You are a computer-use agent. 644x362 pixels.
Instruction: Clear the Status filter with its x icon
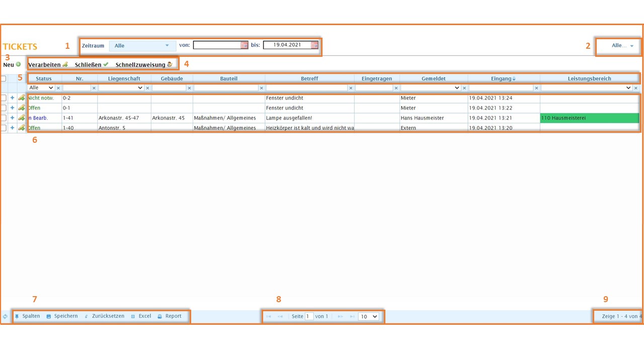coord(58,88)
